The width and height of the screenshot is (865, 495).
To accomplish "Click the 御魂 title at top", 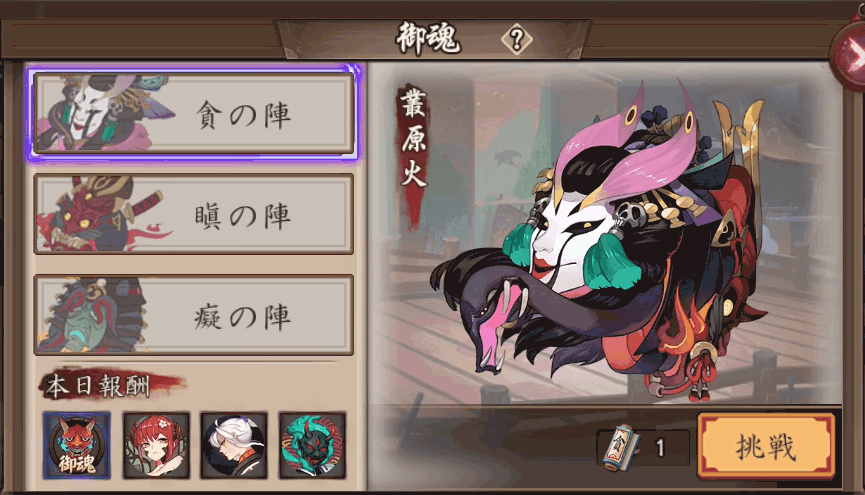I will pos(428,39).
